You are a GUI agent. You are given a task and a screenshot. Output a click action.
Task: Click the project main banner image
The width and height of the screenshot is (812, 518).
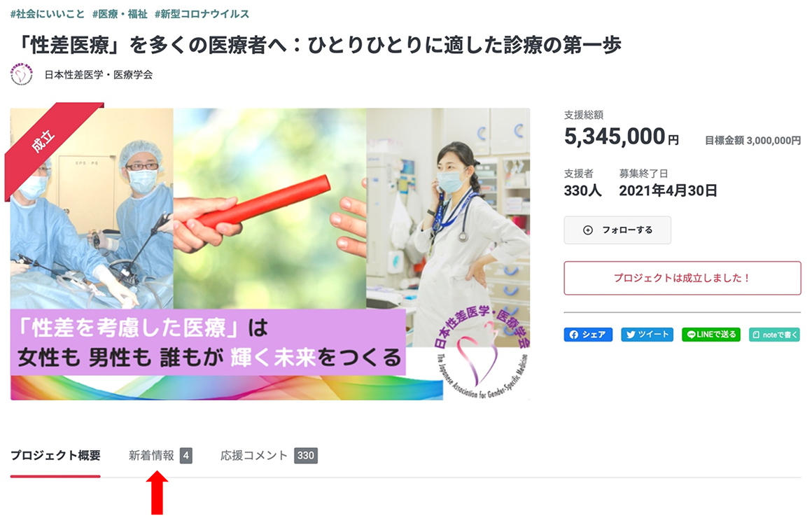pyautogui.click(x=269, y=254)
